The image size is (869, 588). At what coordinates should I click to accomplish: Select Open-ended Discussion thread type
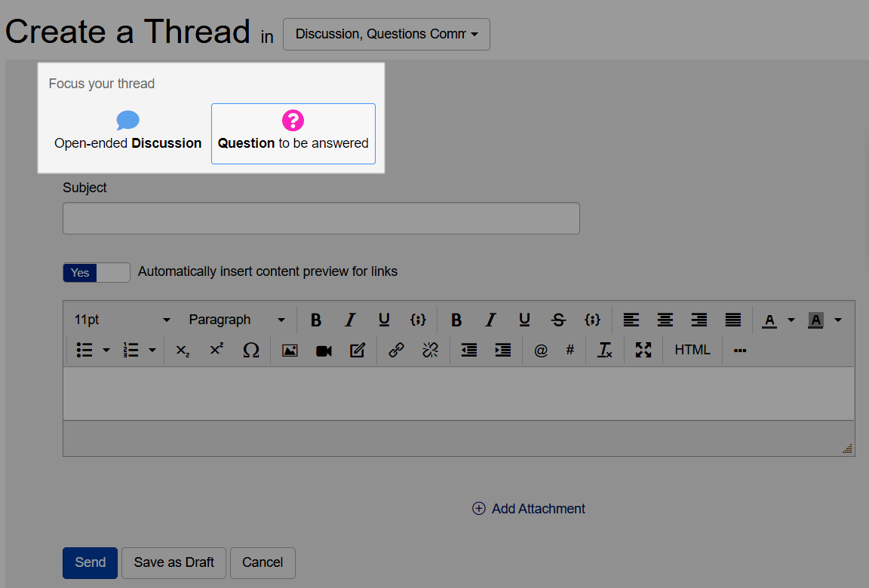pyautogui.click(x=127, y=133)
